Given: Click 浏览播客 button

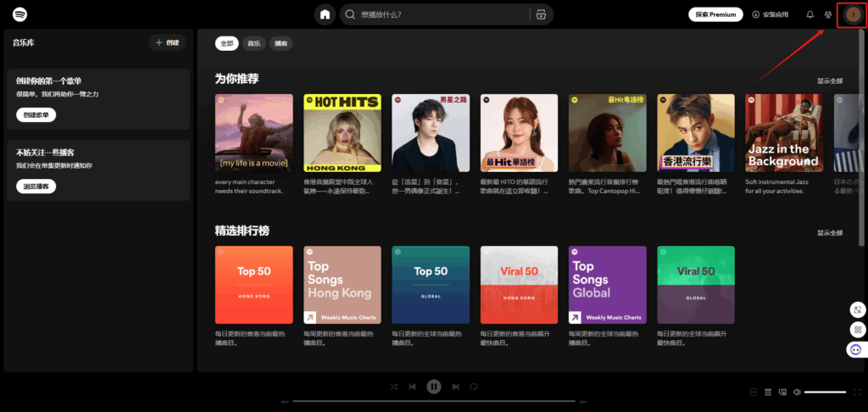Looking at the screenshot, I should point(36,186).
